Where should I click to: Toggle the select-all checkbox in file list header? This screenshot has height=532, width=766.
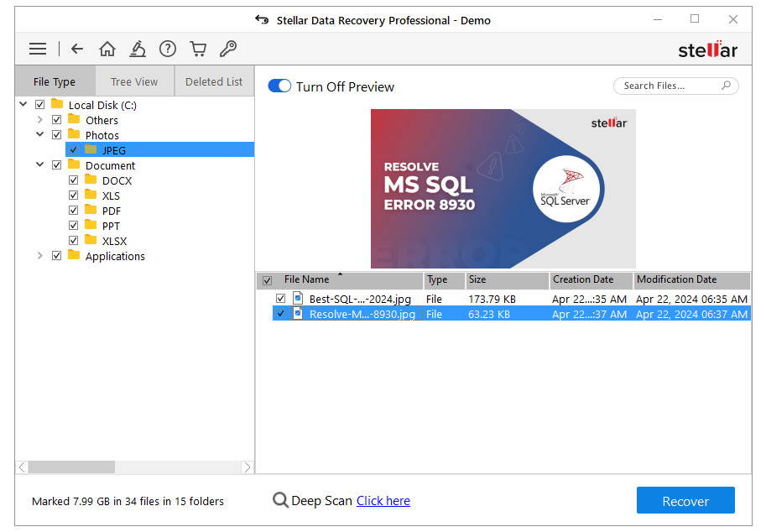(268, 280)
